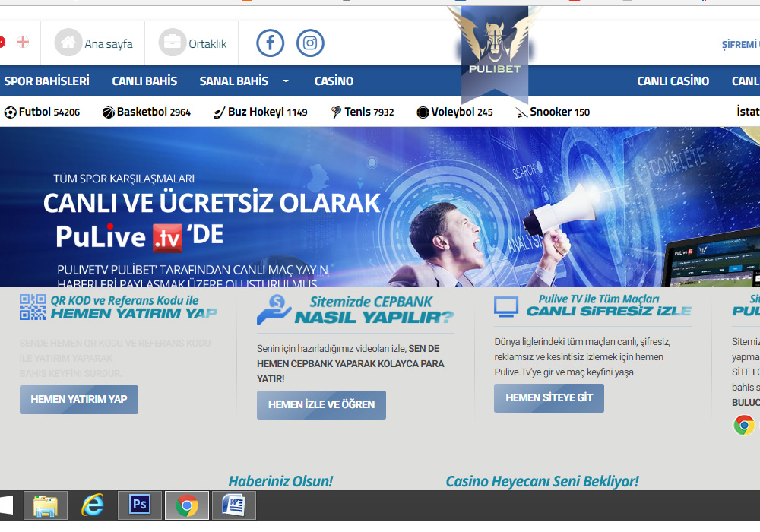This screenshot has height=532, width=760.
Task: Open the Facebook page icon
Action: tap(271, 43)
